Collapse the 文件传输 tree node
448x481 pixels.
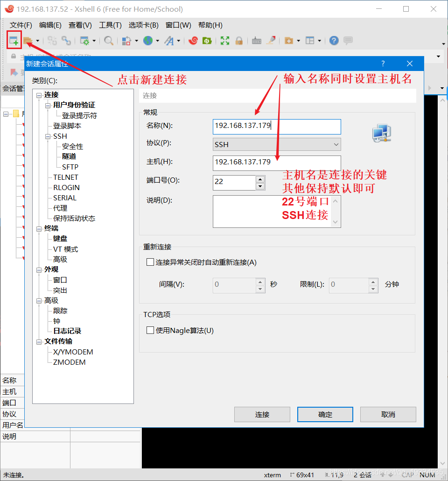[39, 342]
